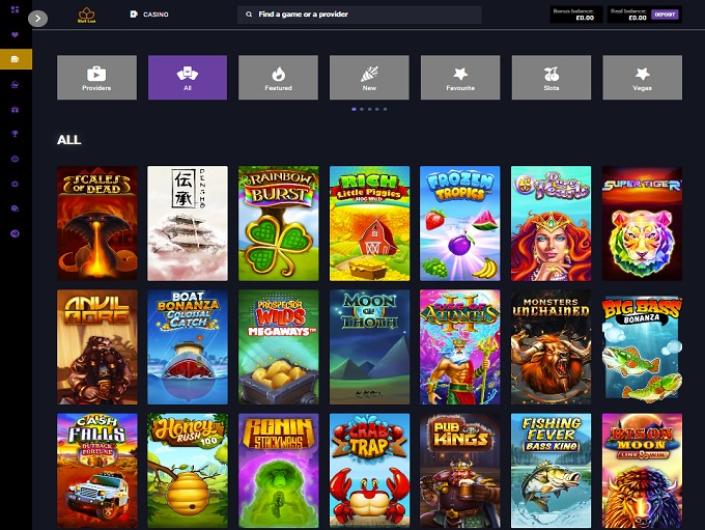This screenshot has height=530, width=705.
Task: Click the casino chip icon beside CASINO
Action: tap(134, 14)
